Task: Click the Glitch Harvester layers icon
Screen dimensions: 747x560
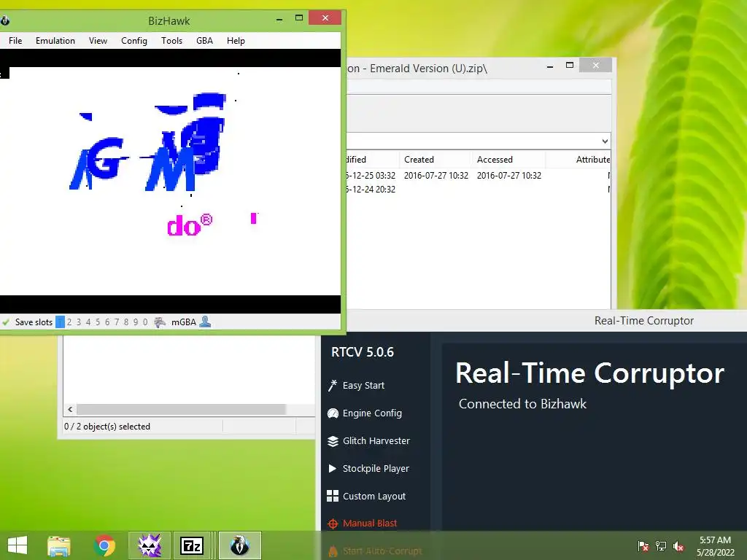Action: (333, 441)
